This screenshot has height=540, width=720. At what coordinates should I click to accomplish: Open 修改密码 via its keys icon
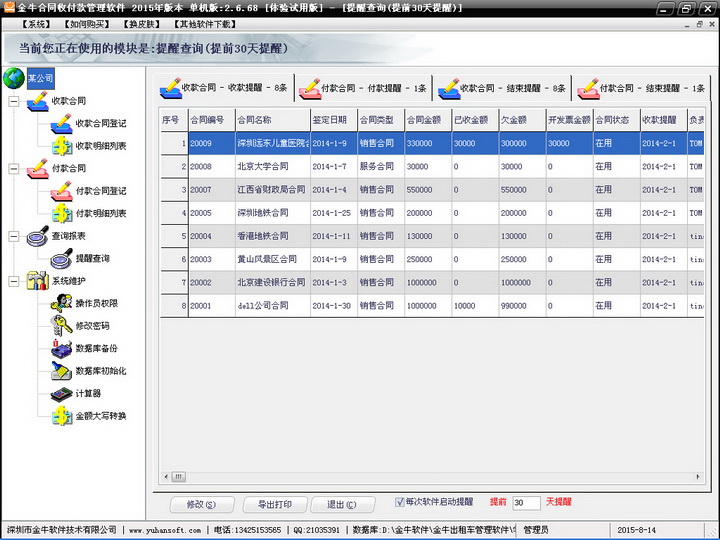[x=62, y=326]
